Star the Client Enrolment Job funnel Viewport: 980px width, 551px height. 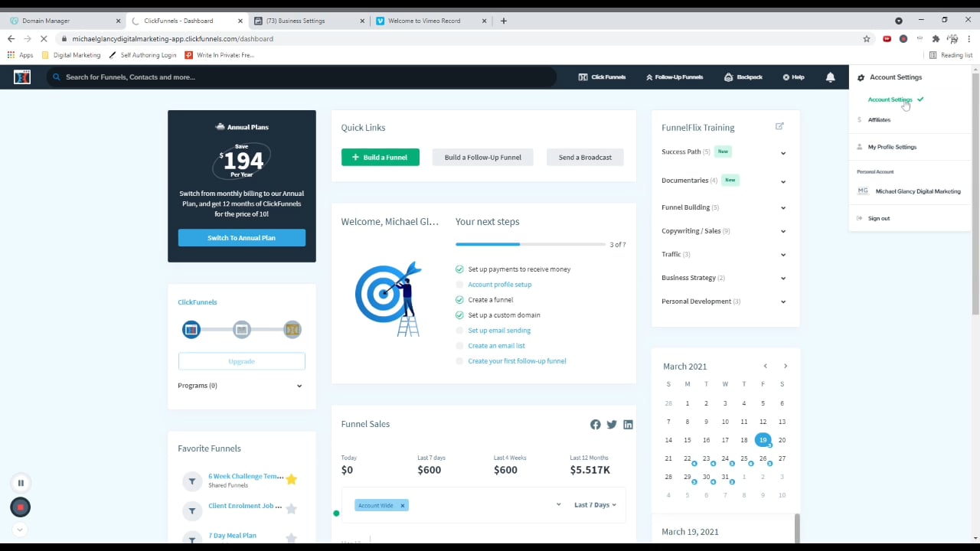point(291,508)
